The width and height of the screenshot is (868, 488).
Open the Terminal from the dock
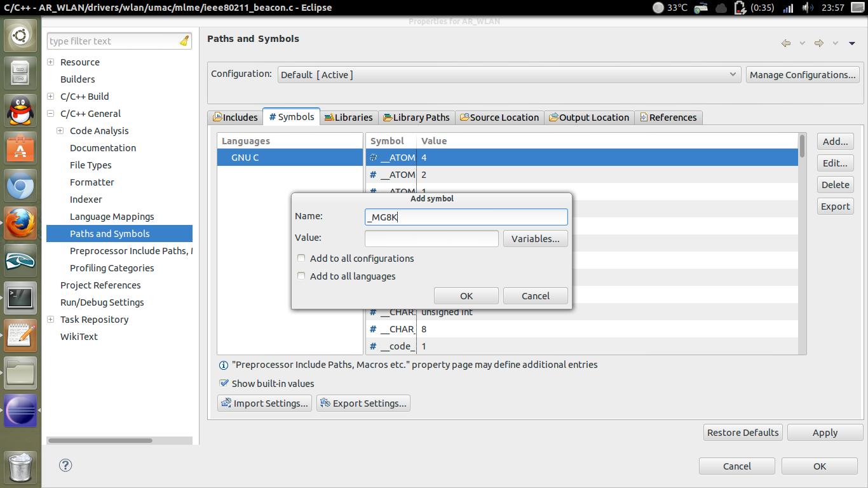pyautogui.click(x=20, y=297)
